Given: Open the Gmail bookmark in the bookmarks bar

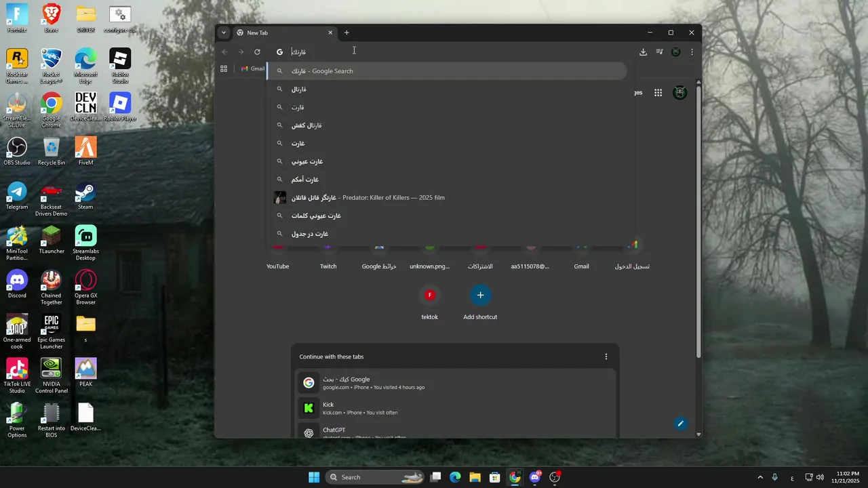Looking at the screenshot, I should coord(252,68).
